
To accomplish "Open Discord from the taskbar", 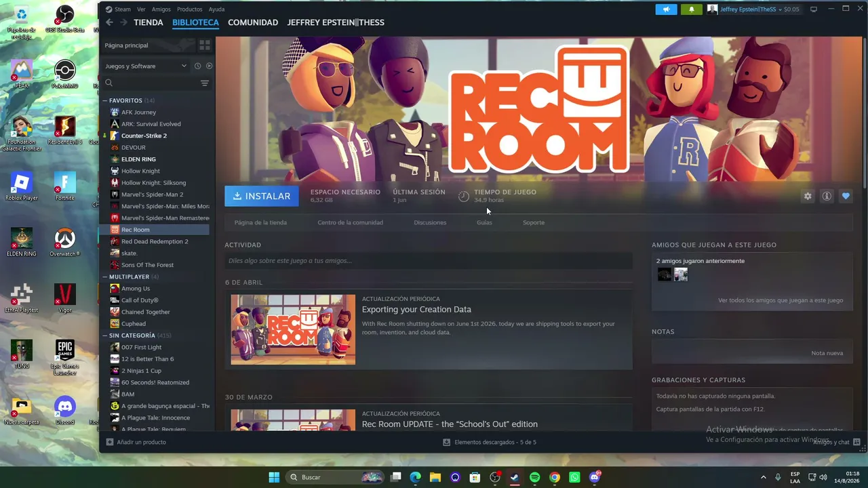I will click(x=595, y=477).
